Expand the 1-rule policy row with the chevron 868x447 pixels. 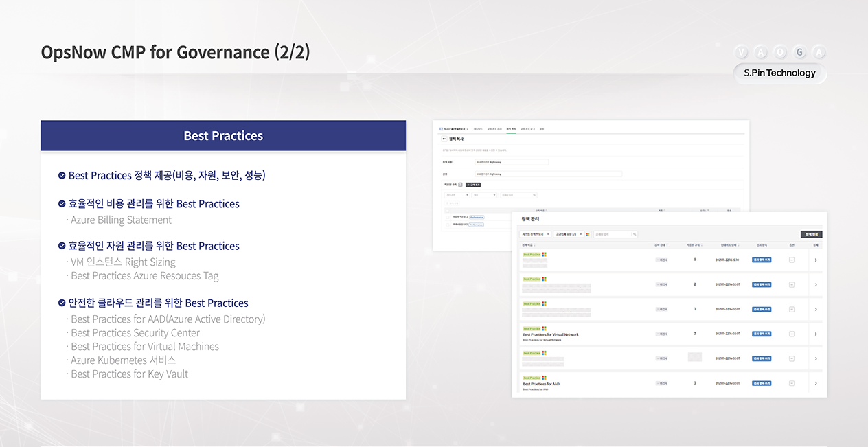[x=816, y=309]
